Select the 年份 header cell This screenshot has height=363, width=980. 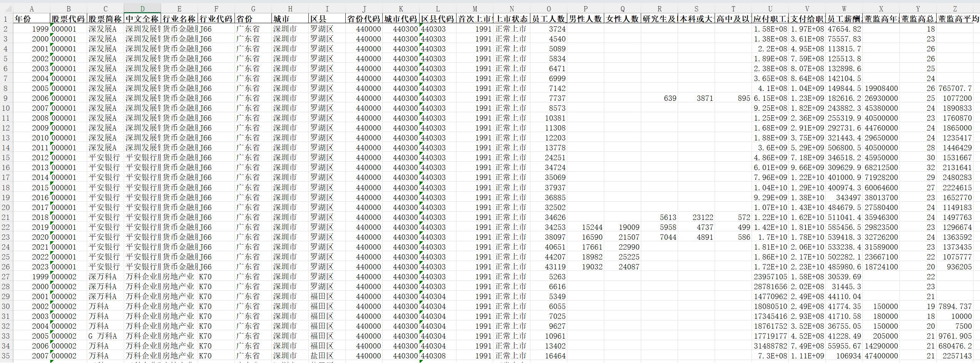click(x=32, y=19)
